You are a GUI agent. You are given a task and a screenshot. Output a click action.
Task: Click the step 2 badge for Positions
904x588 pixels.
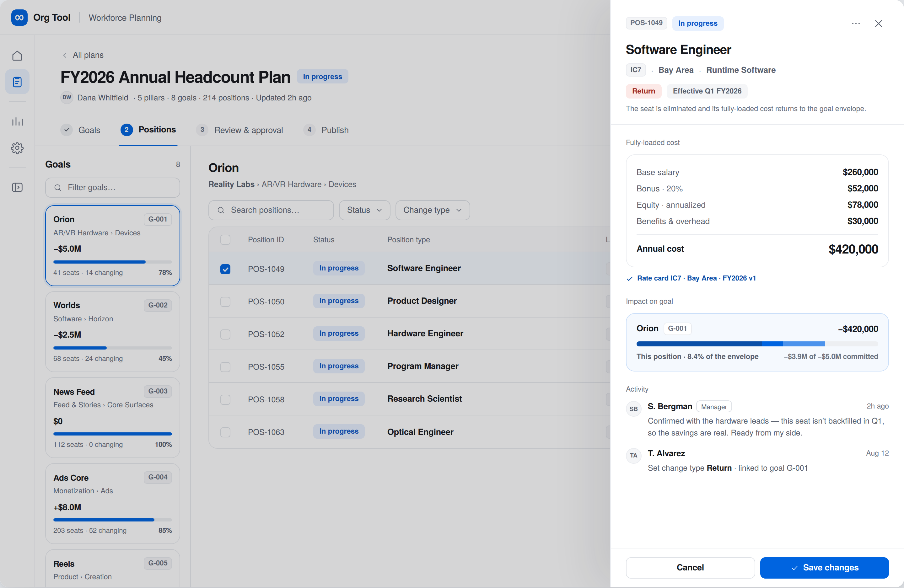[126, 130]
